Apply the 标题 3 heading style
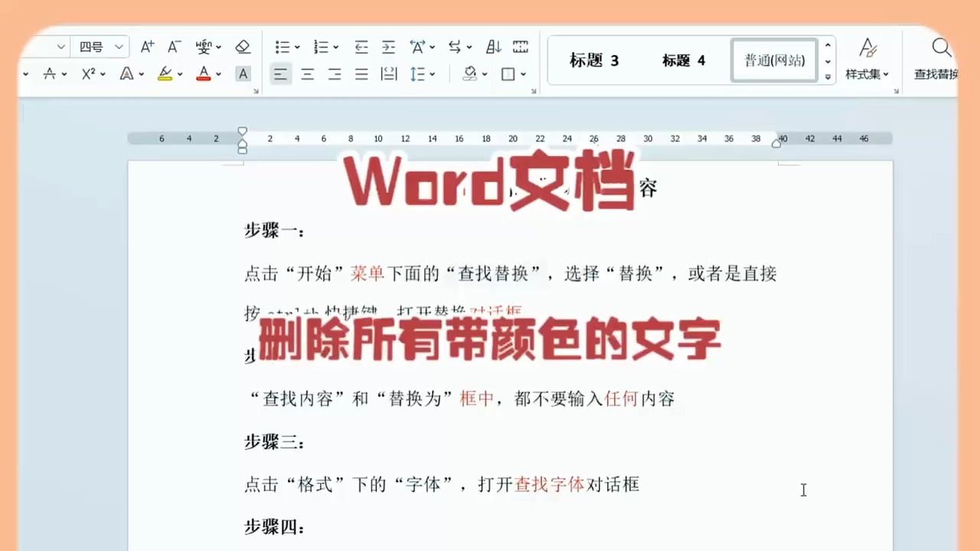 (593, 60)
